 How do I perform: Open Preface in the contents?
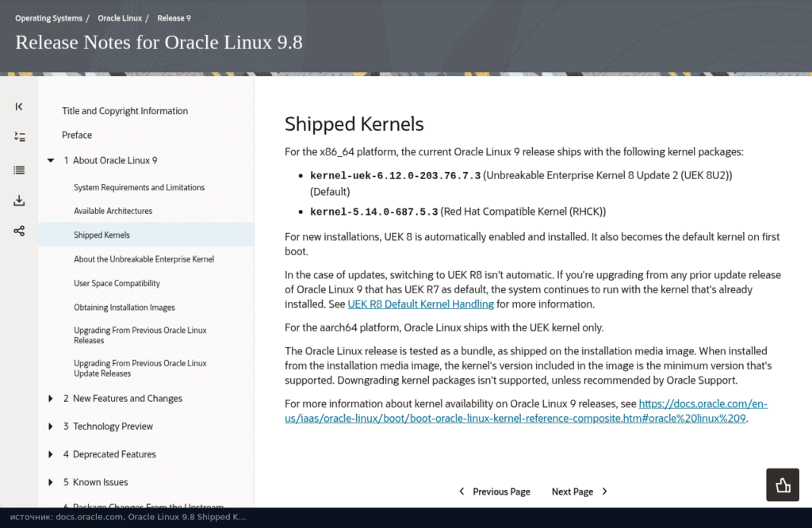pos(77,135)
